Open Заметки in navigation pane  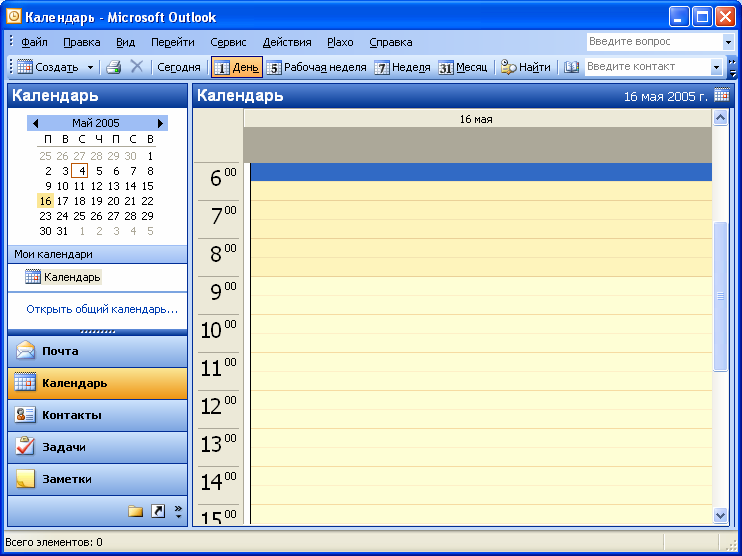(97, 479)
